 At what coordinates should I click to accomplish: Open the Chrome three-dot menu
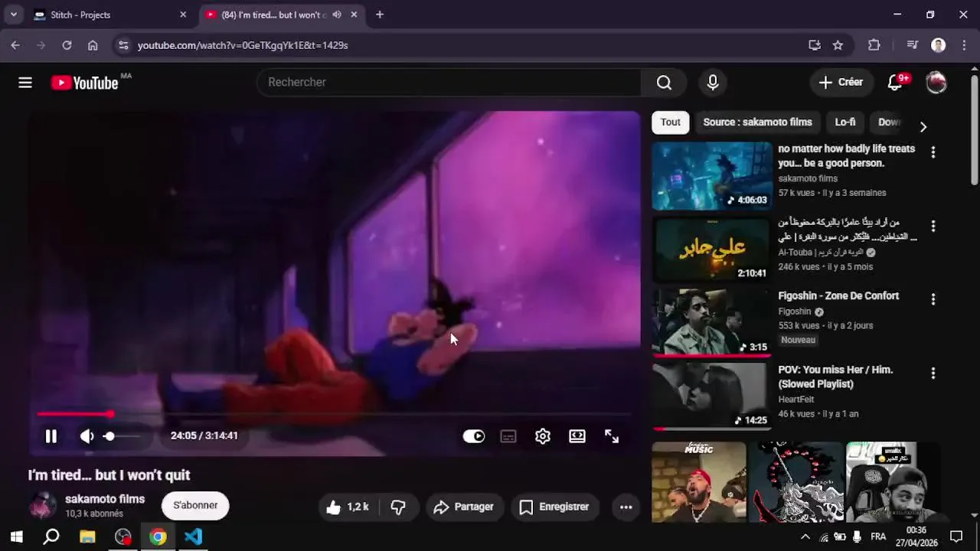pos(963,45)
